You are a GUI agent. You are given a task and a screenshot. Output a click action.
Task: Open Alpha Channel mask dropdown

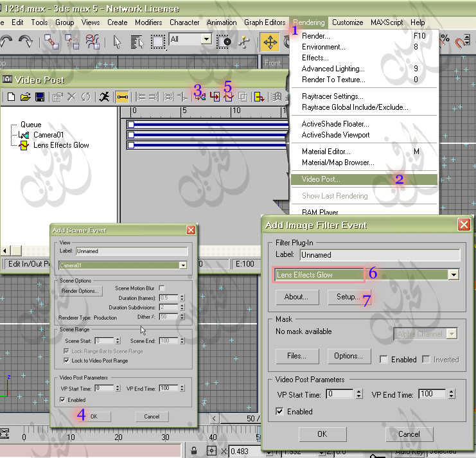pyautogui.click(x=452, y=334)
